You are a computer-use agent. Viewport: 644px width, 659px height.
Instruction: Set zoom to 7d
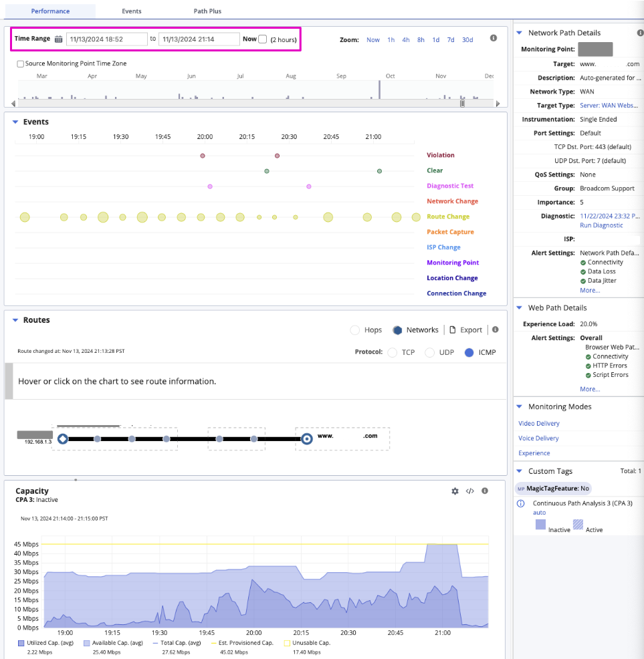point(451,40)
